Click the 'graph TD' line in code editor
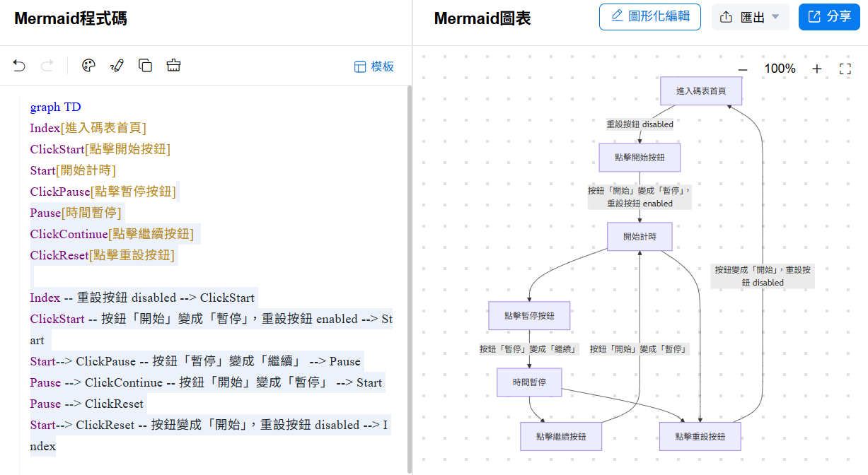The image size is (868, 475). click(x=56, y=107)
